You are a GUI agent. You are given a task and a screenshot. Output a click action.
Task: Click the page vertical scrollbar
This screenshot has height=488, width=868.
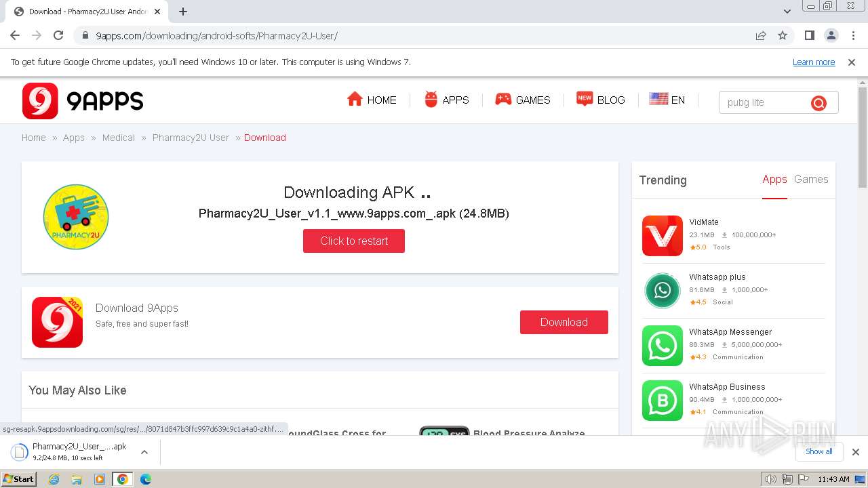coord(863,137)
